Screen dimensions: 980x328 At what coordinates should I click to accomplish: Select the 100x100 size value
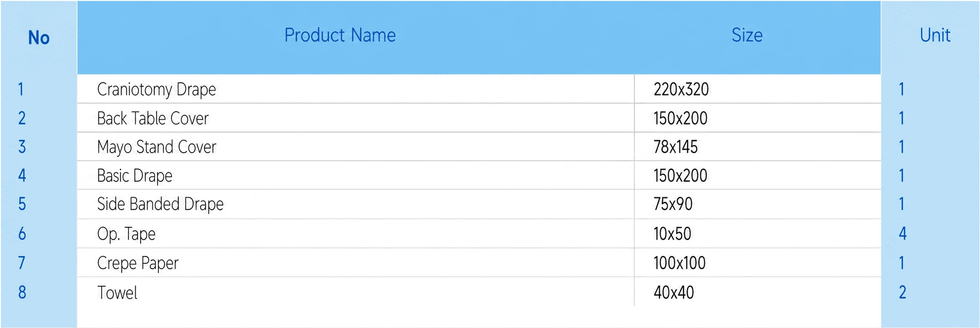click(x=680, y=263)
